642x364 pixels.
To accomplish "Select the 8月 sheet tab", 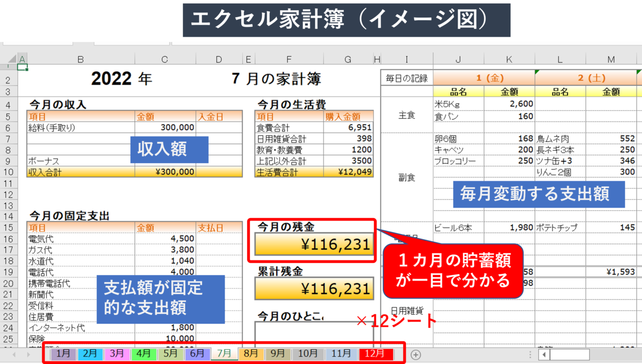I will [251, 354].
